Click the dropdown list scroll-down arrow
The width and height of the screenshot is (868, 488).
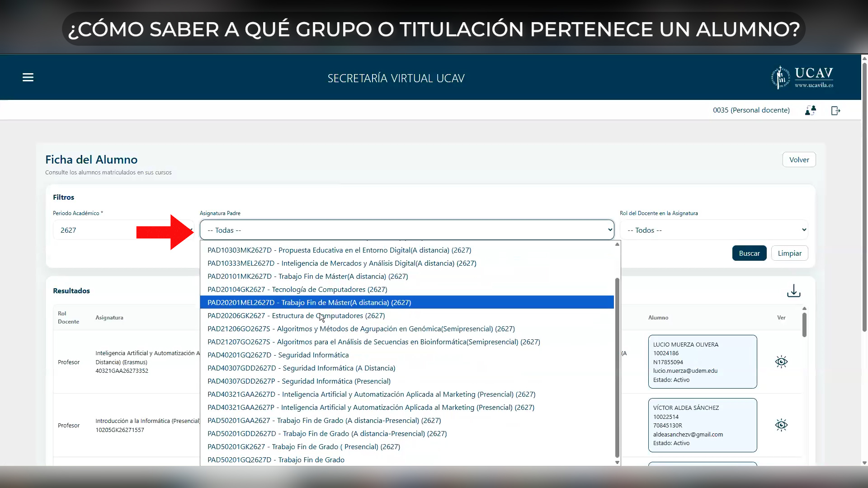[617, 462]
